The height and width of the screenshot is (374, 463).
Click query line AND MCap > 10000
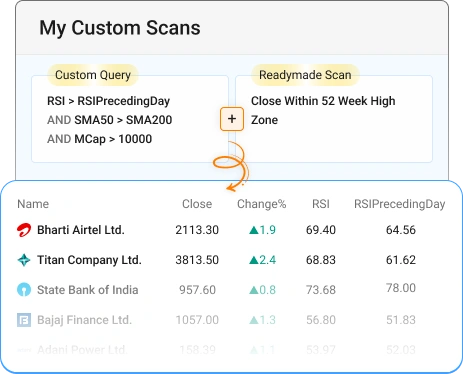point(100,139)
